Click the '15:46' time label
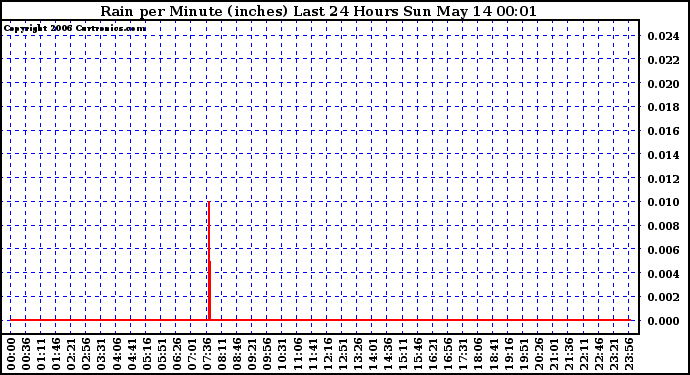The image size is (690, 375). [x=418, y=354]
